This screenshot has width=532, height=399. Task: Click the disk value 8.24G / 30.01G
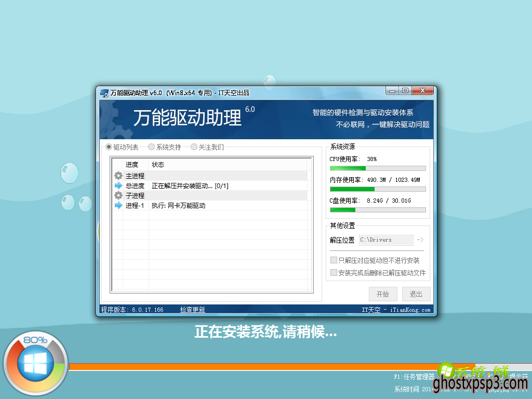pyautogui.click(x=389, y=201)
